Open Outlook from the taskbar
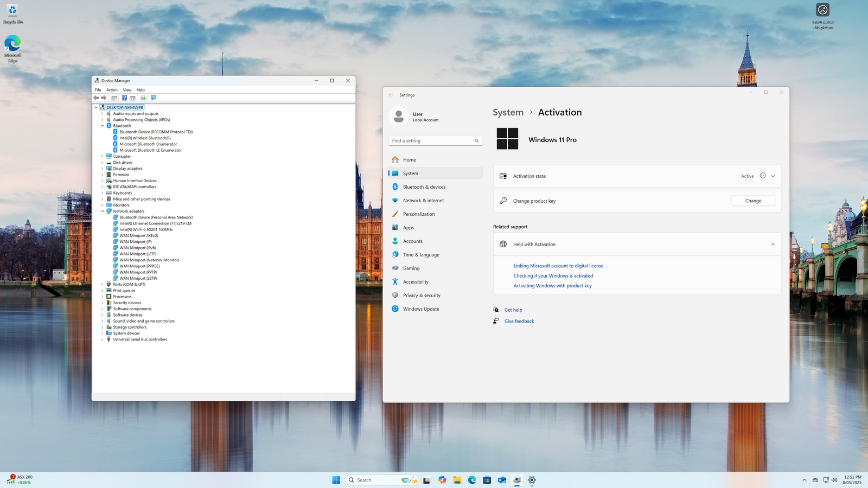 click(x=502, y=480)
